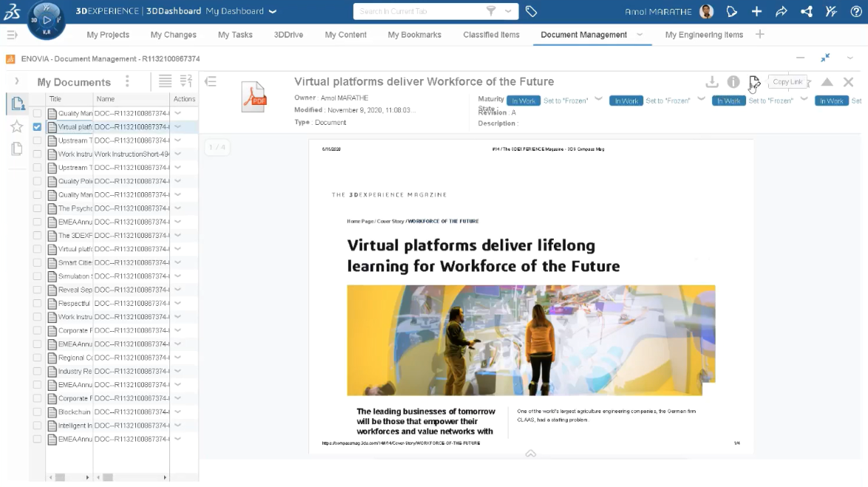This screenshot has height=487, width=868.
Task: Open the My Dashboard dropdown chevron
Action: [x=273, y=11]
